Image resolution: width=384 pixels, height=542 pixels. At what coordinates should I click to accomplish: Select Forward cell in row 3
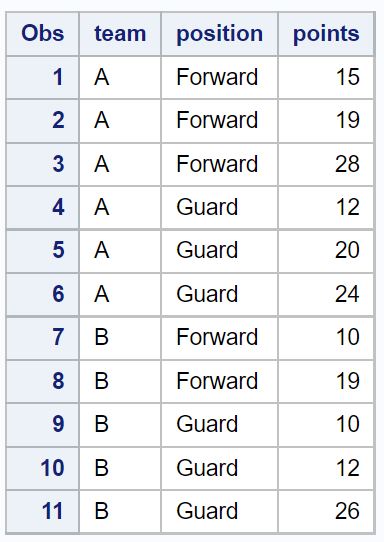pyautogui.click(x=219, y=164)
